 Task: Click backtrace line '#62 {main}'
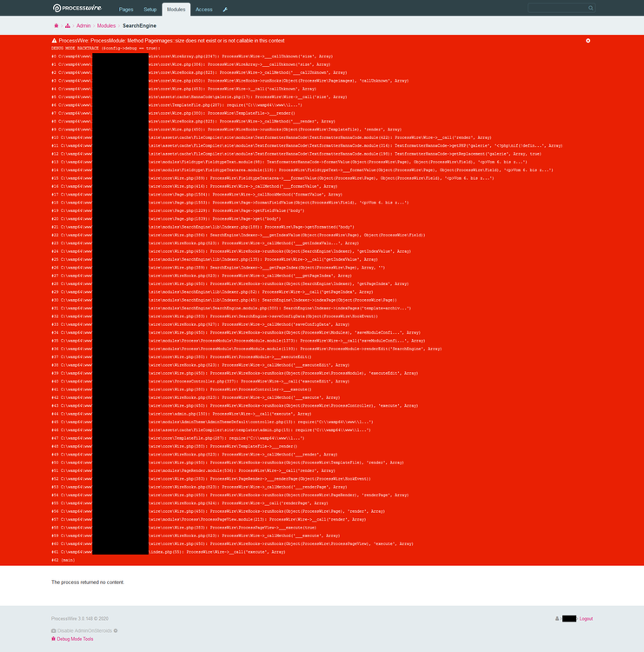tap(63, 560)
